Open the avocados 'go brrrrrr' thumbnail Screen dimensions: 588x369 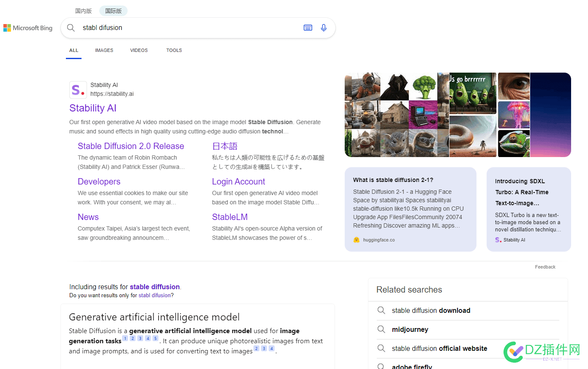point(473,93)
